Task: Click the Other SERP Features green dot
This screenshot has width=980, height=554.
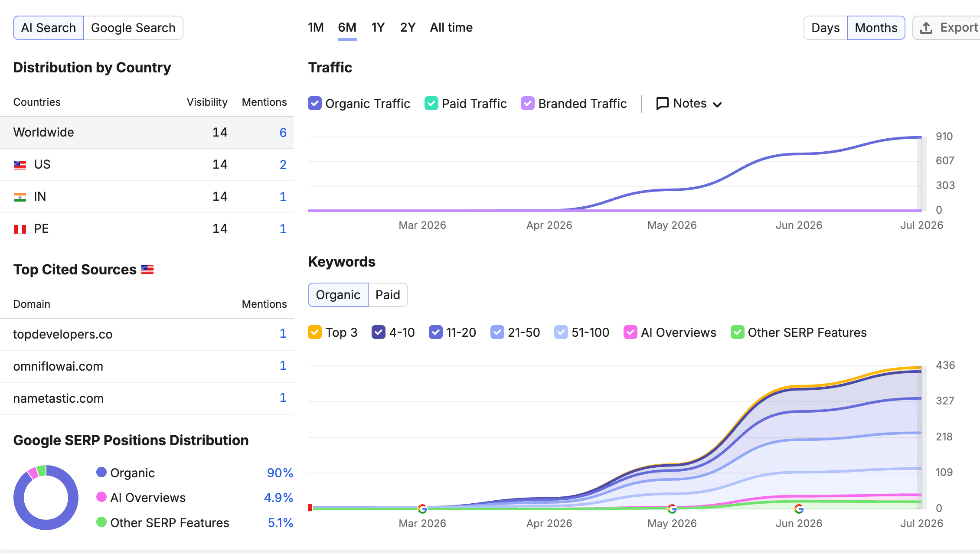Action: pyautogui.click(x=101, y=522)
